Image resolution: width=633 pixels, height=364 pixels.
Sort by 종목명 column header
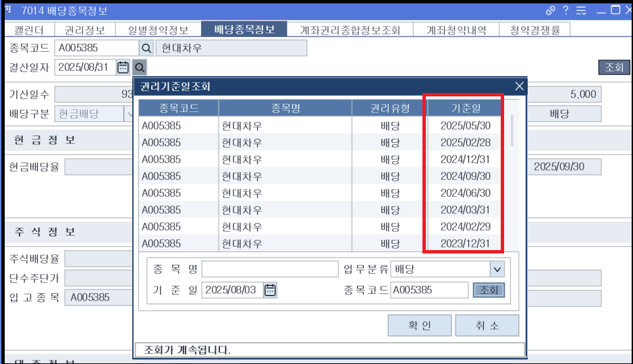coord(285,108)
